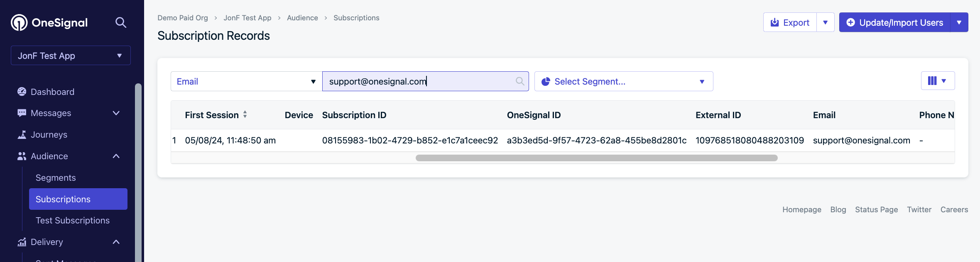Click the Delivery chart icon
This screenshot has height=262, width=980.
(22, 242)
